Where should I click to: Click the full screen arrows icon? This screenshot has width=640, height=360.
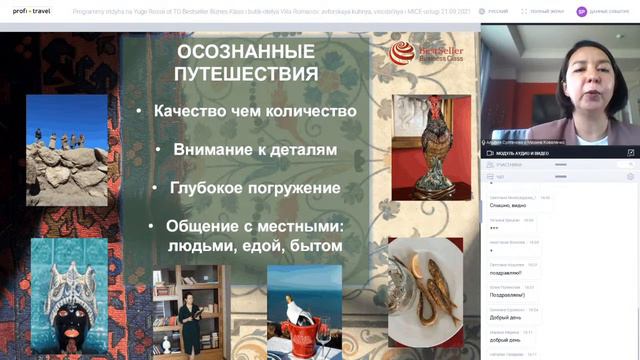pos(524,11)
